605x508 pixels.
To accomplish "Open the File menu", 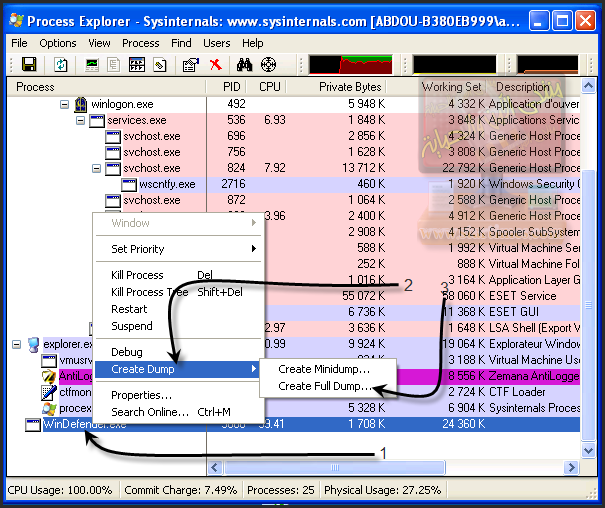I will click(x=19, y=43).
